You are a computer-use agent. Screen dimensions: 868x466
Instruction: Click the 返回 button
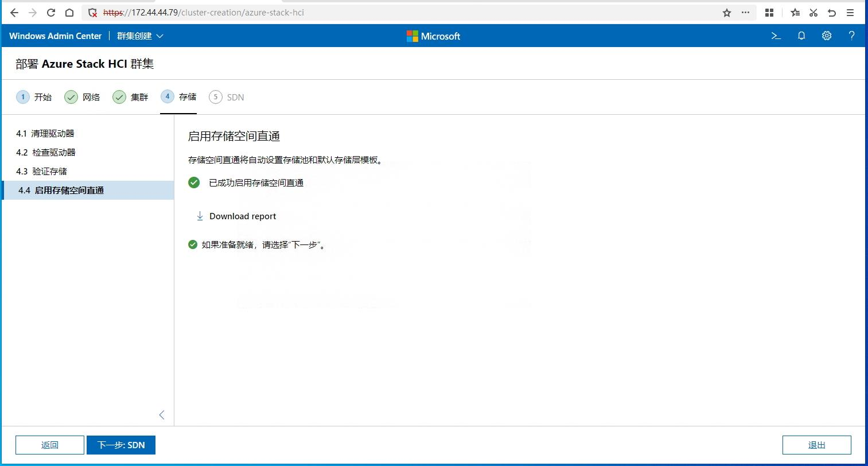[50, 445]
